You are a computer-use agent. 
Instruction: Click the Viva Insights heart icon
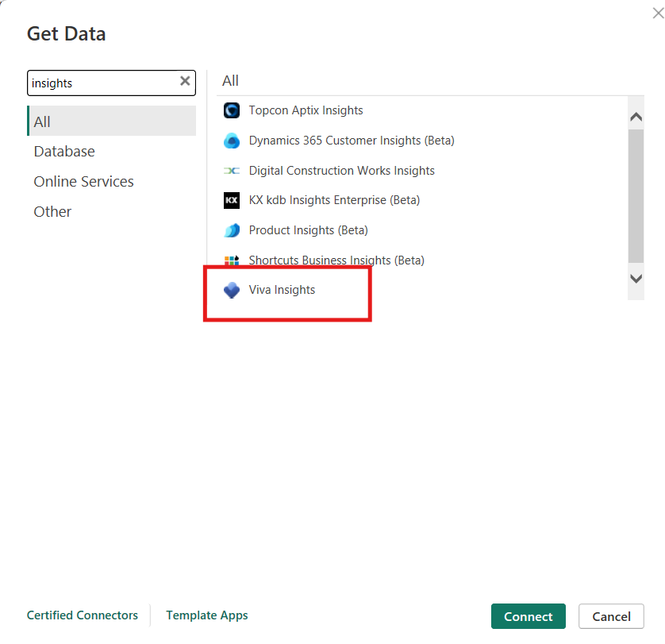[232, 290]
